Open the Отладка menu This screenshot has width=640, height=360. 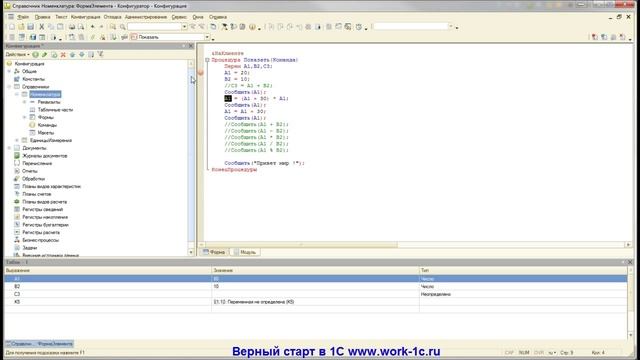point(112,17)
